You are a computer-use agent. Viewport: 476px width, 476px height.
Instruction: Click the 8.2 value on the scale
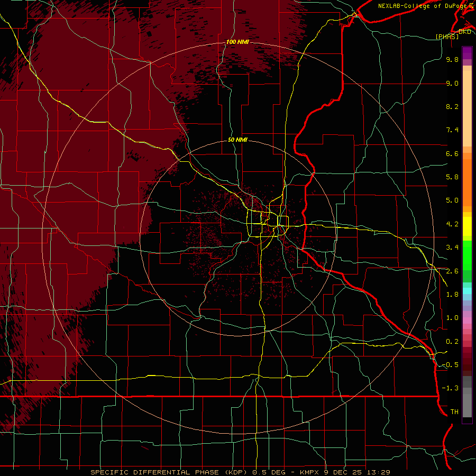pos(452,106)
